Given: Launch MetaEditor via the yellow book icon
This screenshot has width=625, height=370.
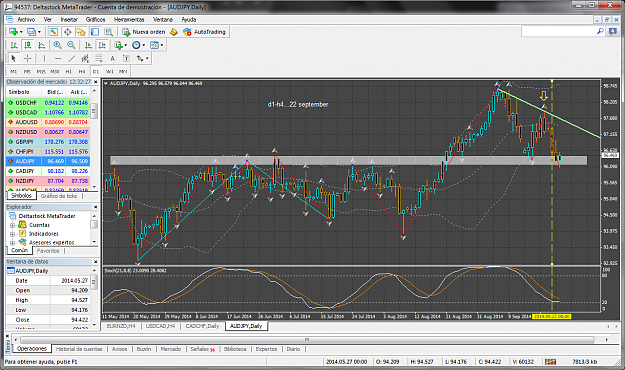Looking at the screenshot, I should point(174,32).
